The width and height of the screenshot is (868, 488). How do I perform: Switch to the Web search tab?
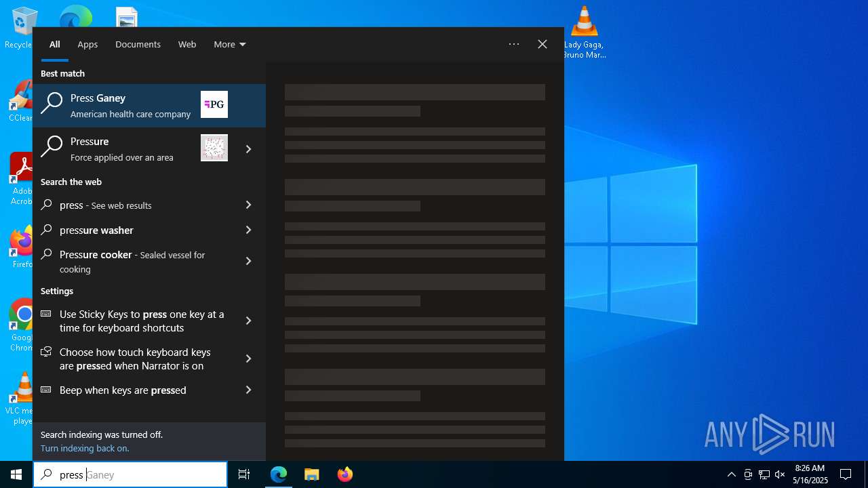pyautogui.click(x=187, y=44)
